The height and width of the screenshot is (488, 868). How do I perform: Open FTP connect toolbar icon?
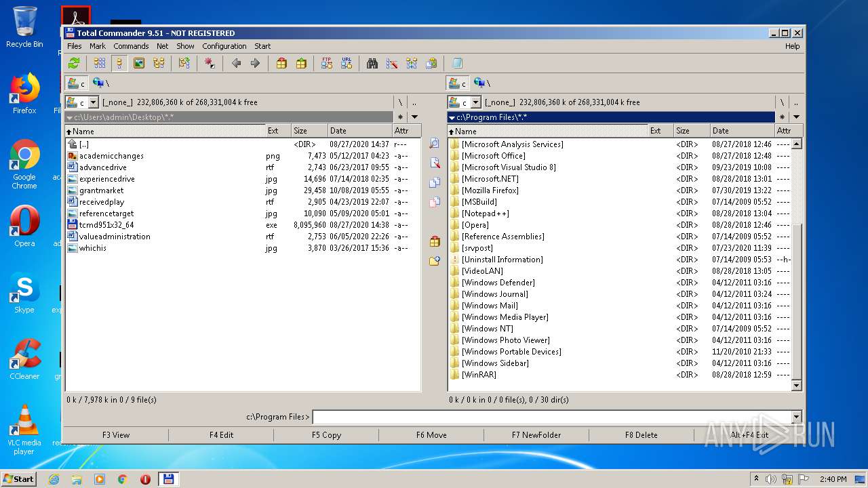point(327,63)
